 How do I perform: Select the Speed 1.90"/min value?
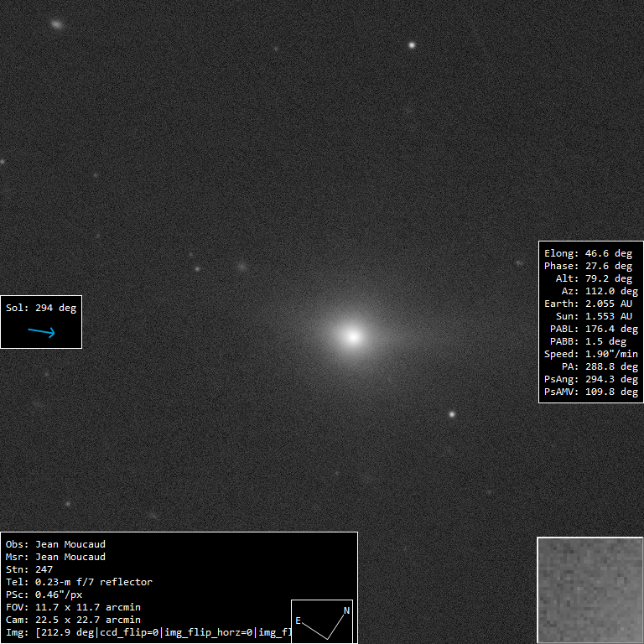[x=590, y=354]
